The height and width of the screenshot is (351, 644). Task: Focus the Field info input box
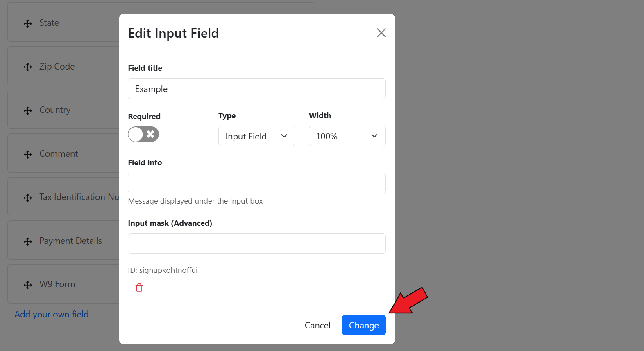256,183
